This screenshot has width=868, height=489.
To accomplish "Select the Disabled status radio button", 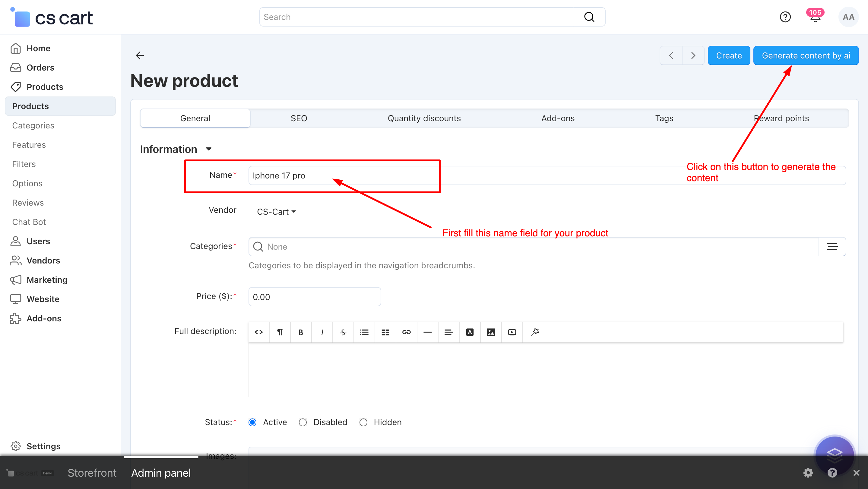I will click(303, 422).
